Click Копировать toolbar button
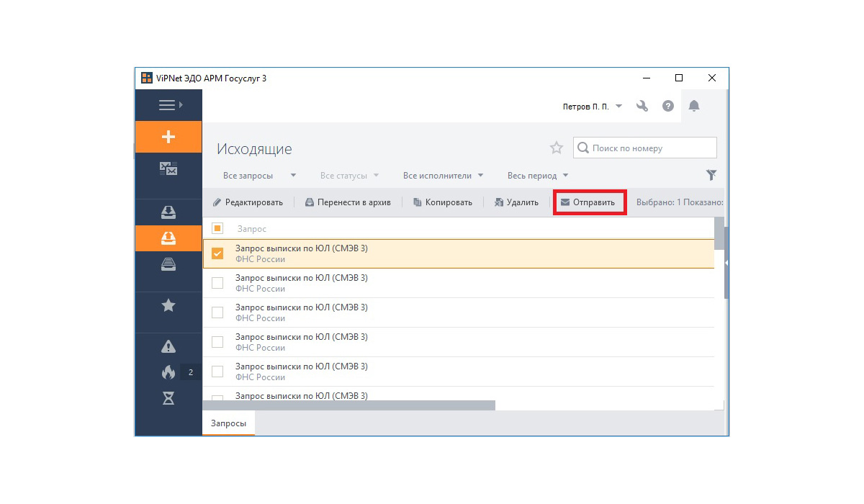This screenshot has width=864, height=504. [x=442, y=202]
